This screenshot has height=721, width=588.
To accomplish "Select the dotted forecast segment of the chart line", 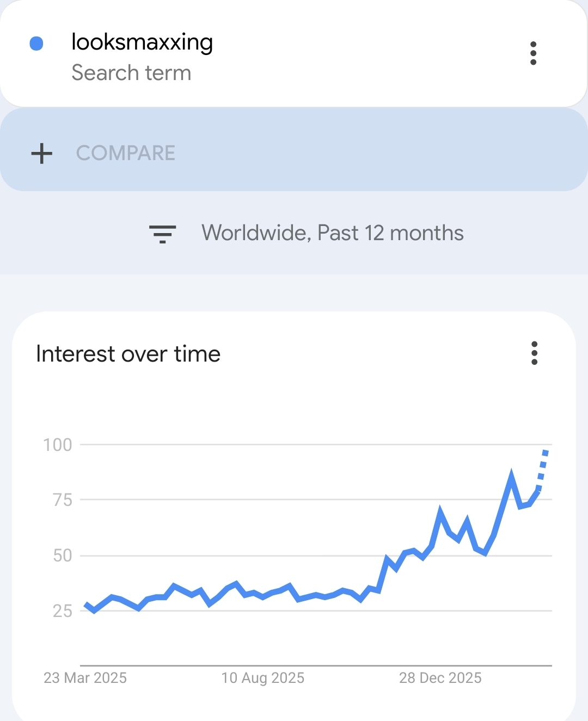I will [542, 469].
